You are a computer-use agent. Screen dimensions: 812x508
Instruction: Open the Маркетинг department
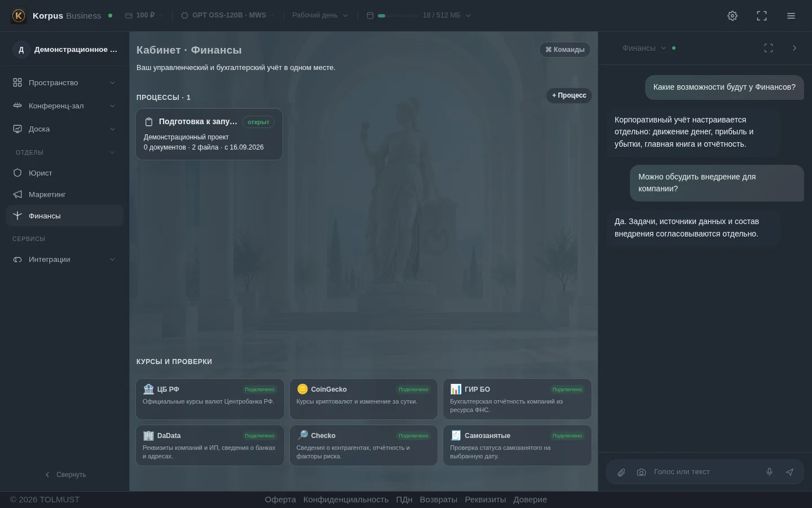pos(64,194)
